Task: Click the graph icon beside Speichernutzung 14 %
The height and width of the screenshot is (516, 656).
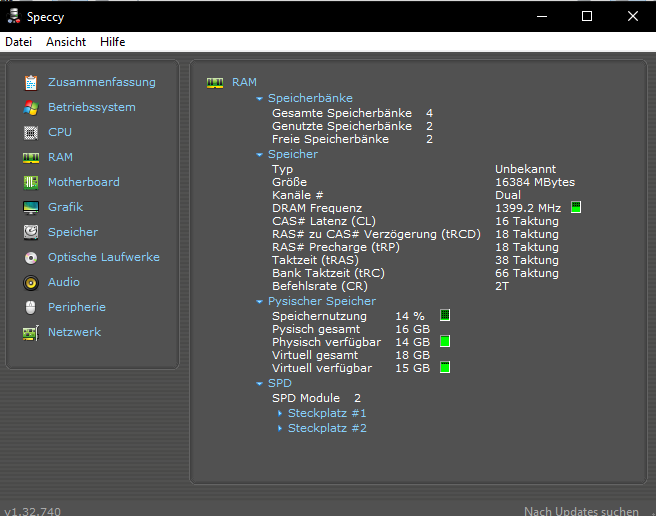Action: 445,315
